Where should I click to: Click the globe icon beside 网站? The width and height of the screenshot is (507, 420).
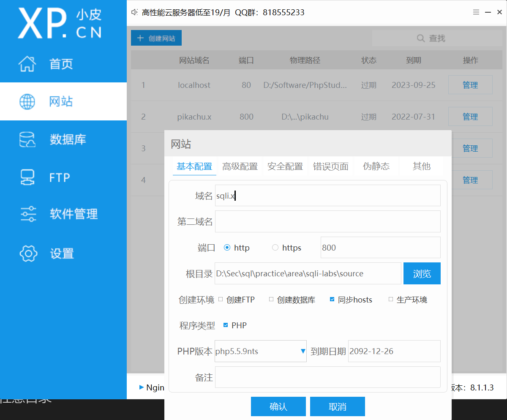click(27, 101)
